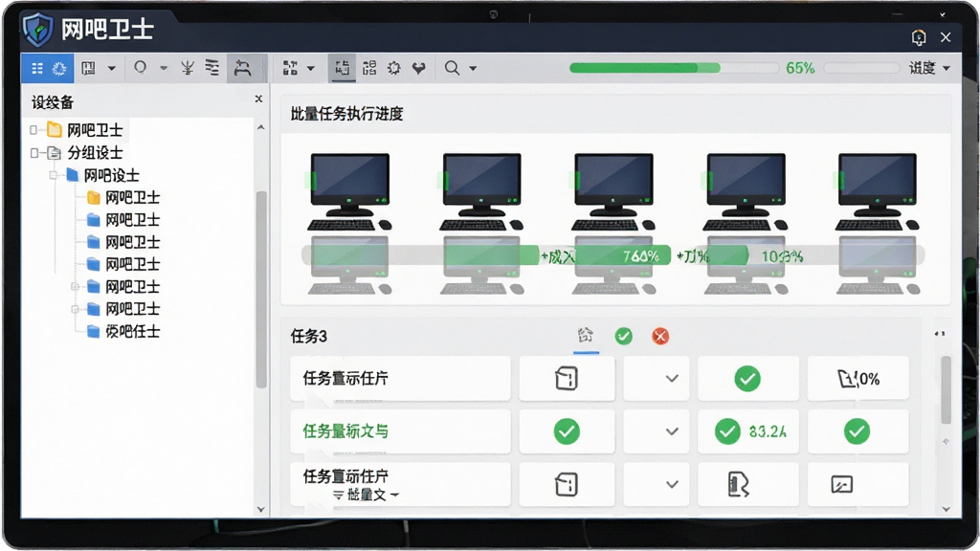
Task: Click the QR-style grid icon in toolbar
Action: click(369, 68)
